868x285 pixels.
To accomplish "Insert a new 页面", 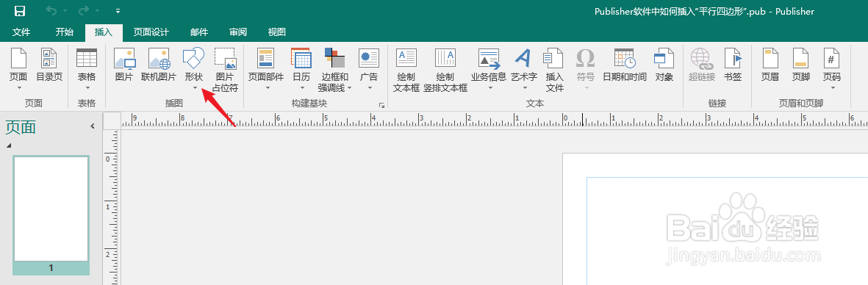I will click(19, 69).
